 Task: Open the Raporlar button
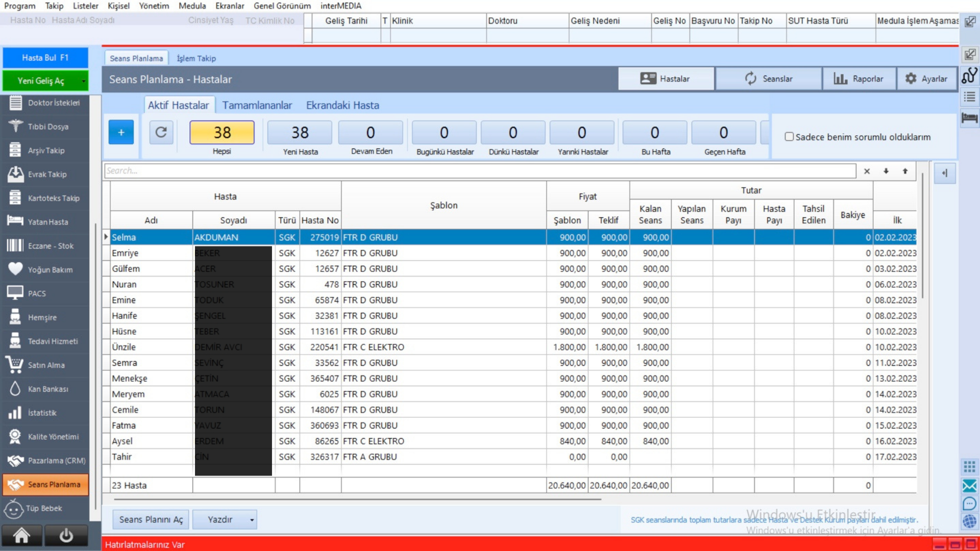point(859,79)
